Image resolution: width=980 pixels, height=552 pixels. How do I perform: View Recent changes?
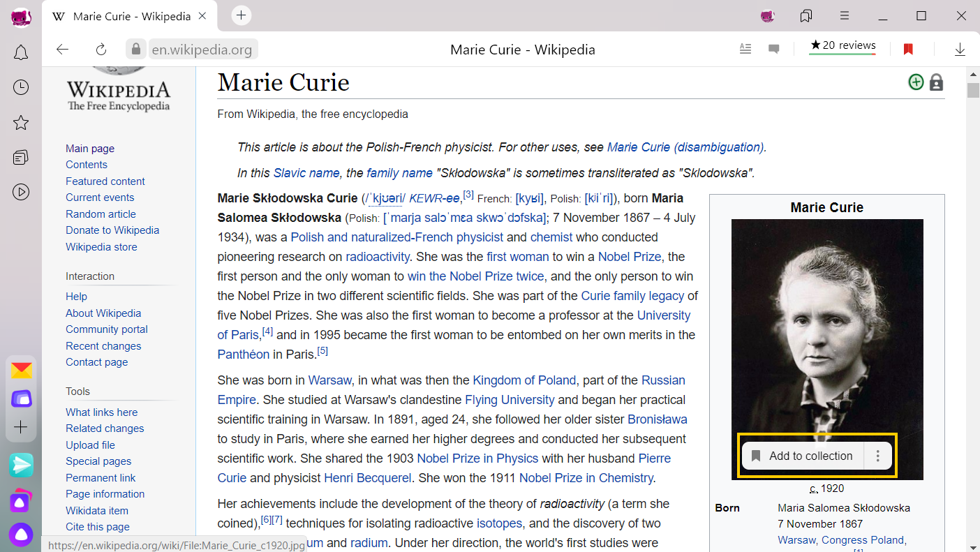[x=103, y=346]
